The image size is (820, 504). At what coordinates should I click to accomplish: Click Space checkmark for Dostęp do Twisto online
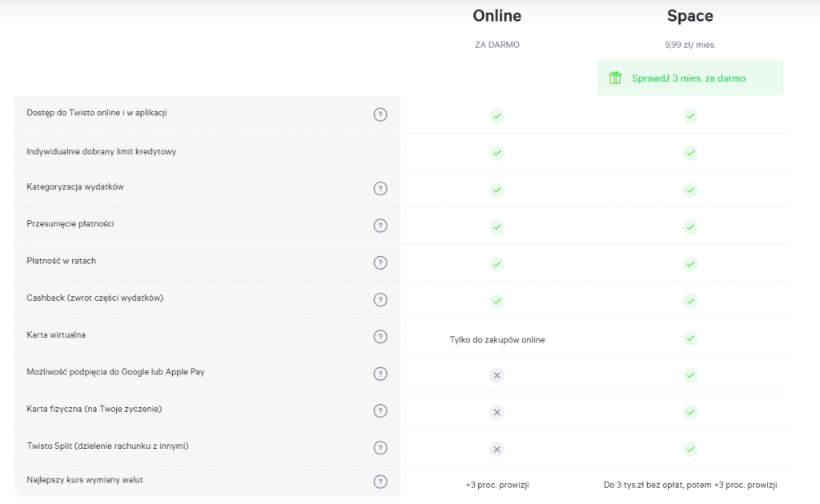690,116
